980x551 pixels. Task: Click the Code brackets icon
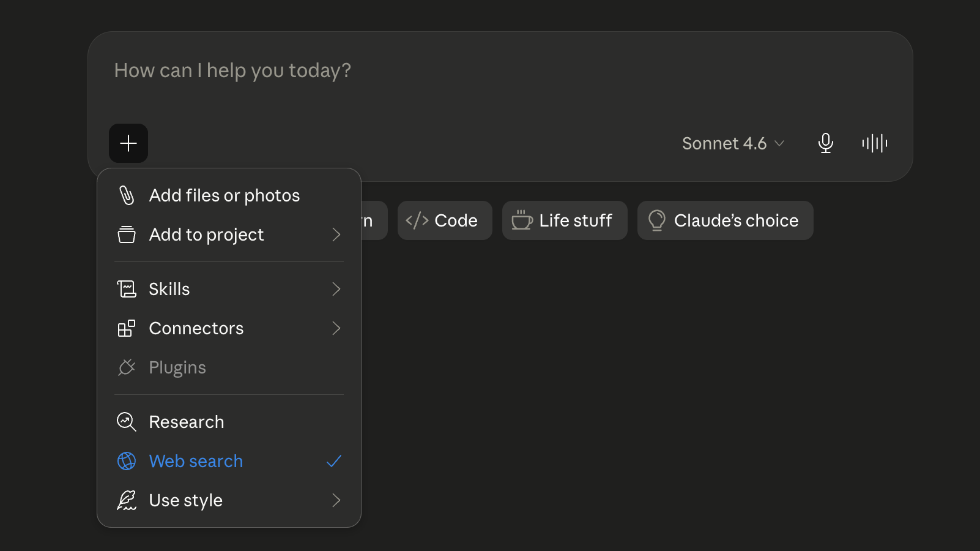point(417,220)
